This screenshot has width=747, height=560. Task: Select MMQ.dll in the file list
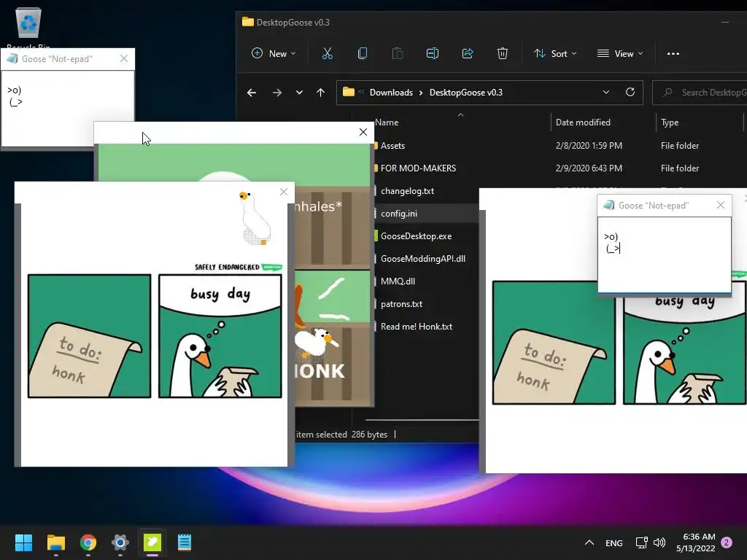click(398, 281)
